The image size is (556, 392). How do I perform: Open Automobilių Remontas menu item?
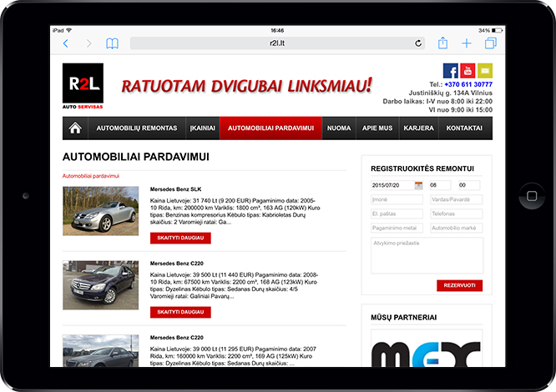[x=137, y=128]
